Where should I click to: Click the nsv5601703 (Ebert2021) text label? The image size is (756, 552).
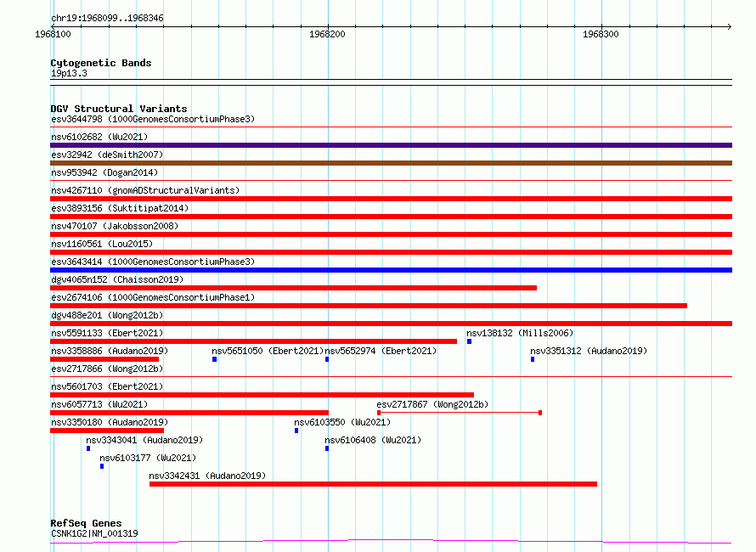coord(107,386)
